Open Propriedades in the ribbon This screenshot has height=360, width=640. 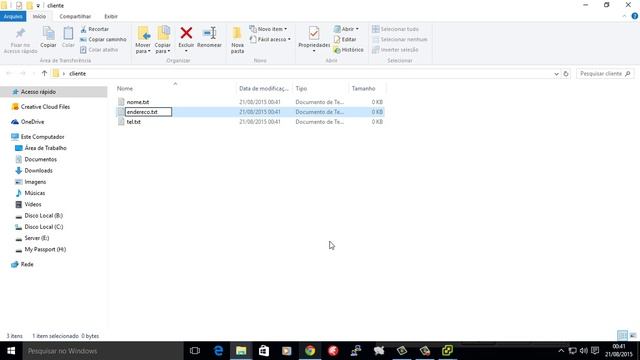pos(314,39)
